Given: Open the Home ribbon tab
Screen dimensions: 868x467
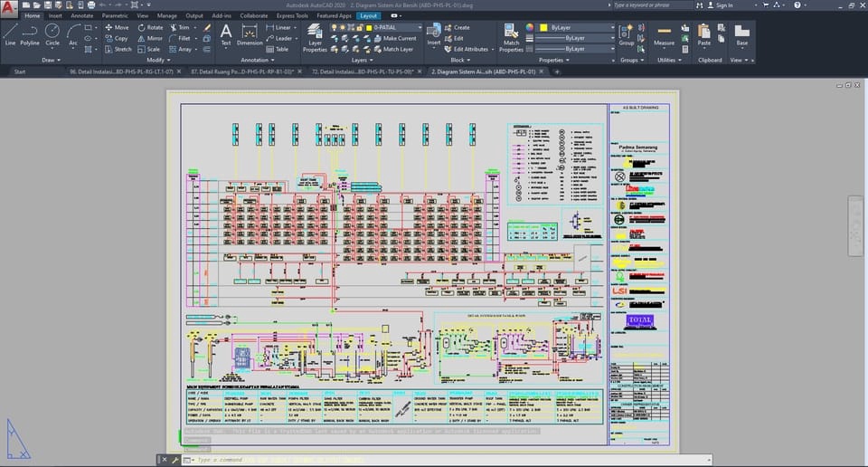Looking at the screenshot, I should [33, 15].
